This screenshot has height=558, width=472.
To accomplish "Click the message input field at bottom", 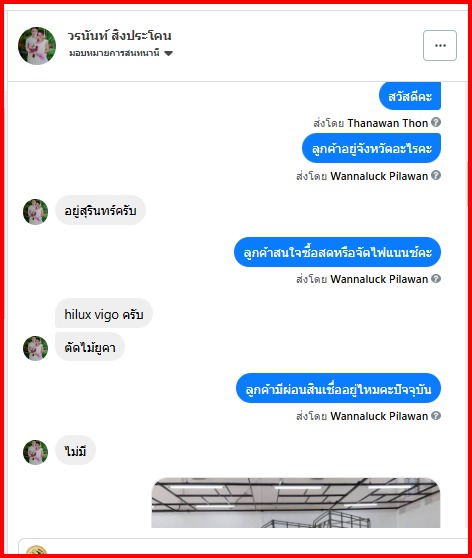I will point(242,546).
